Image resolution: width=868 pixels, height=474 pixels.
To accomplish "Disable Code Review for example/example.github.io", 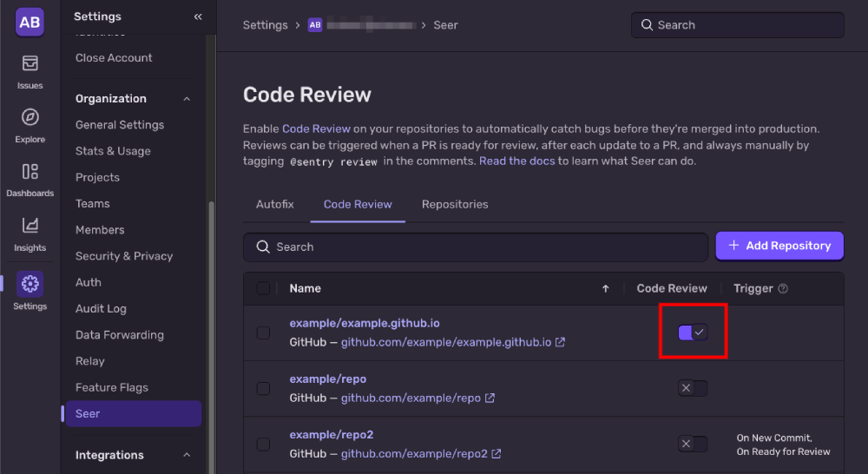I will tap(693, 332).
